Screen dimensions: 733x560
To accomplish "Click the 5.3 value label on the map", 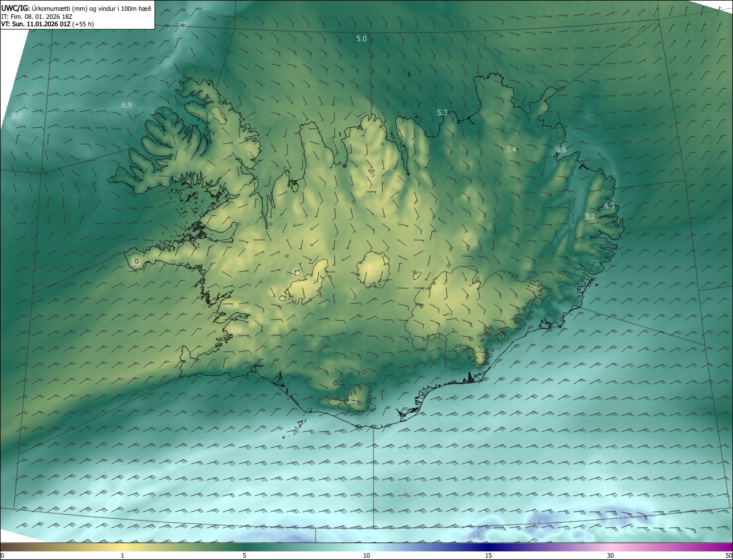I will 442,112.
